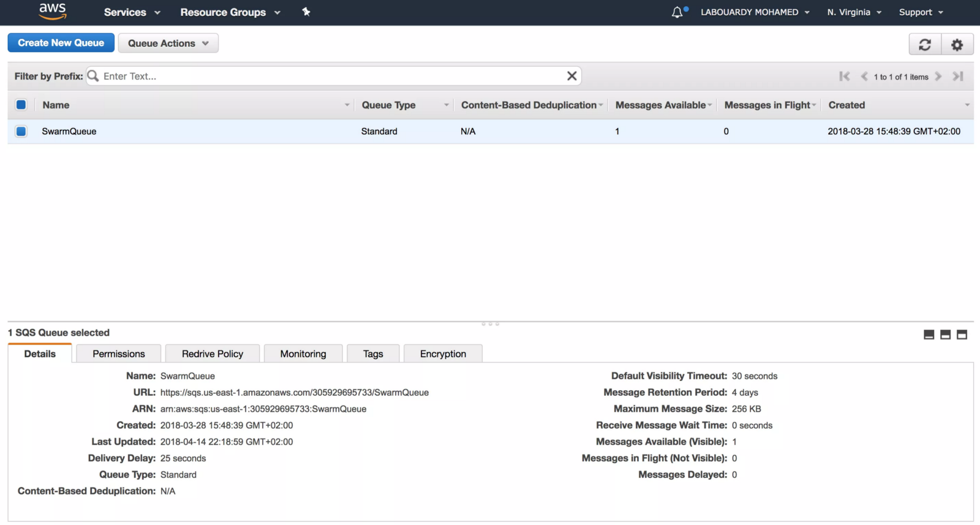
Task: Maximize the details pane layout icon
Action: 962,334
